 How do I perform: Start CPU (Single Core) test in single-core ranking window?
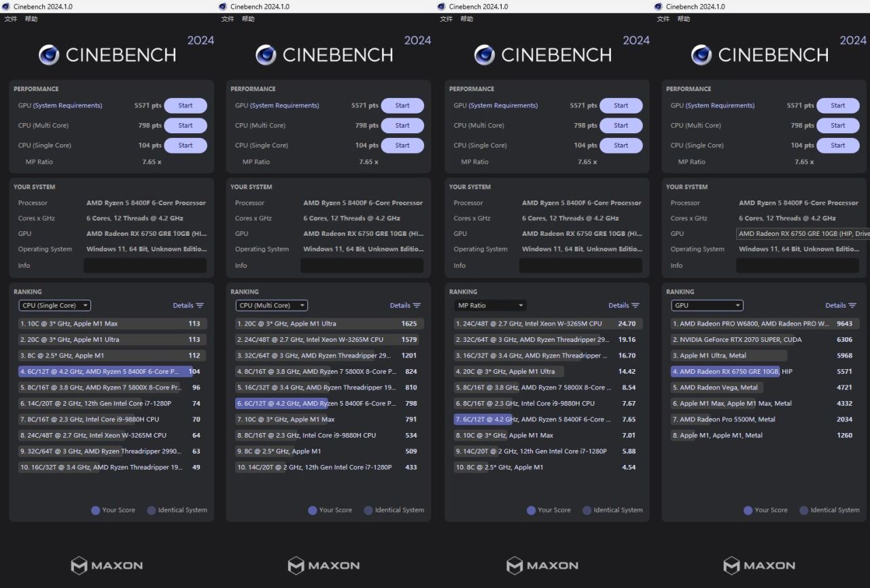pos(186,145)
